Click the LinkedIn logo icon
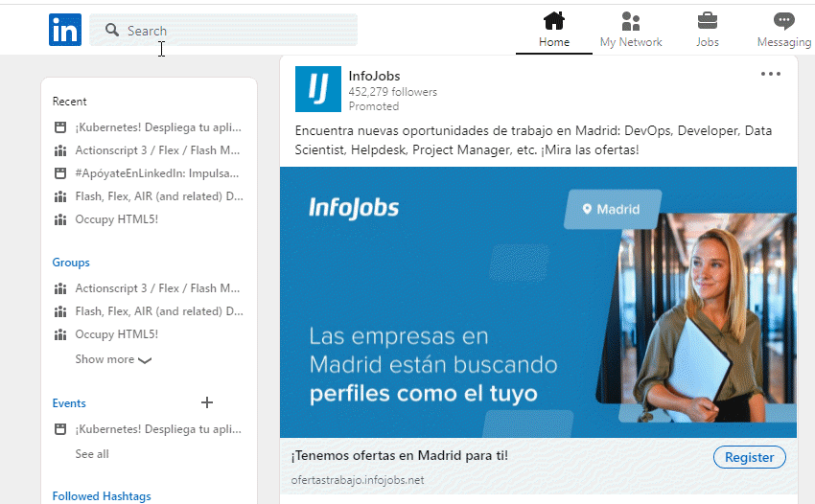Image resolution: width=815 pixels, height=504 pixels. click(65, 30)
